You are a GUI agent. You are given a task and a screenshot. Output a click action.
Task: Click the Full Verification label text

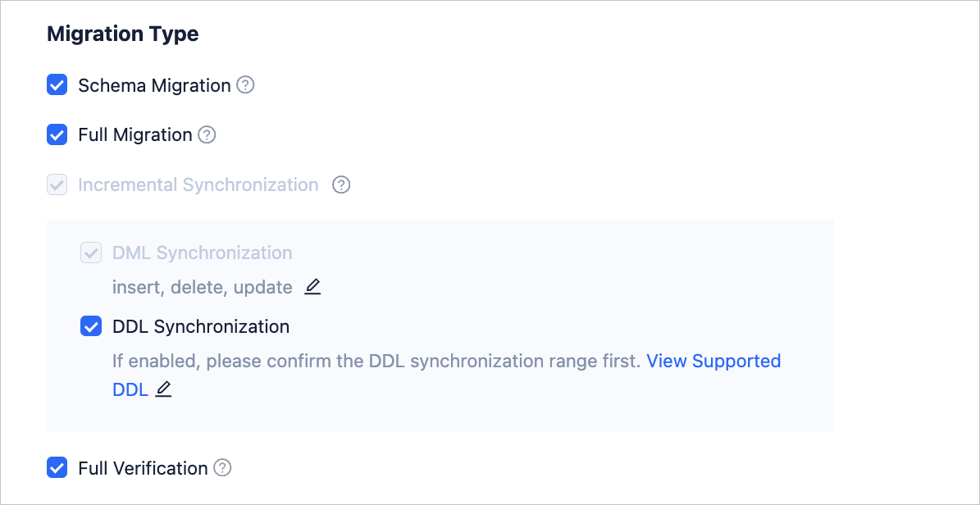tap(143, 468)
